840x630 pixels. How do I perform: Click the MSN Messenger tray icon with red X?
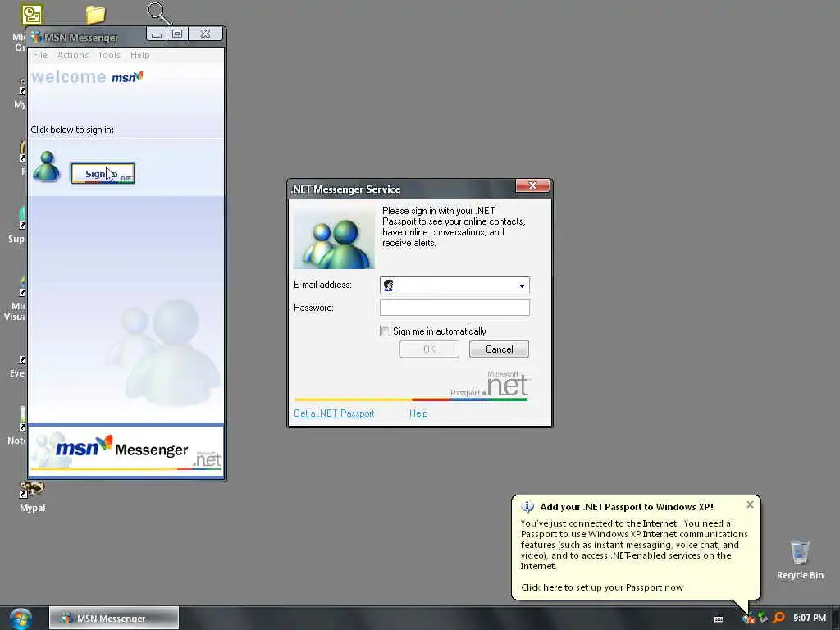pos(748,619)
